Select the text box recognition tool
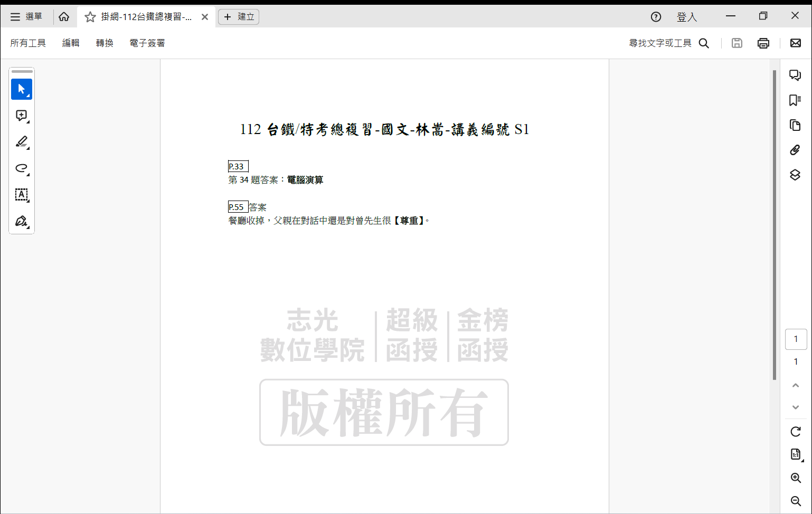This screenshot has height=514, width=812. click(x=22, y=195)
